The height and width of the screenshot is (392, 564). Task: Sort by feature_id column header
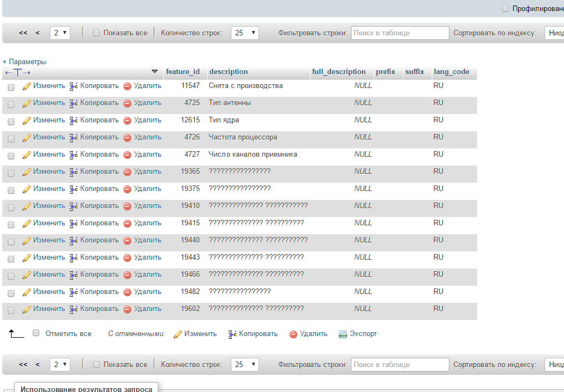click(x=183, y=71)
